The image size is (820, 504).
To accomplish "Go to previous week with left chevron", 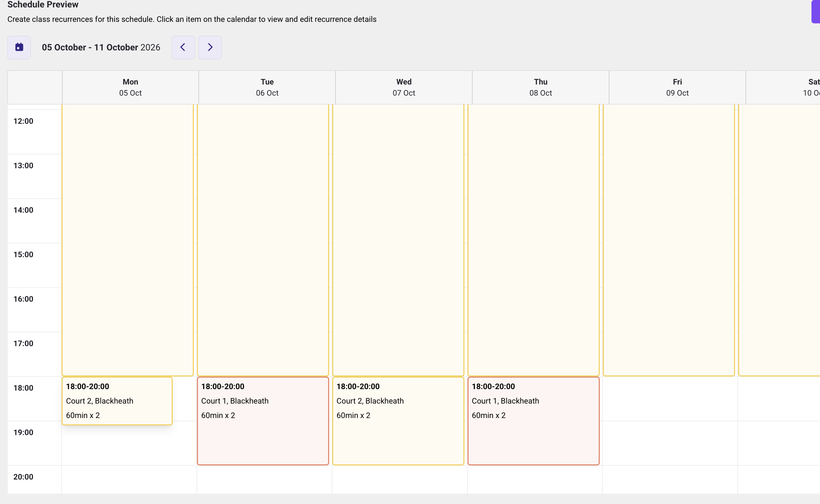I will tap(183, 47).
